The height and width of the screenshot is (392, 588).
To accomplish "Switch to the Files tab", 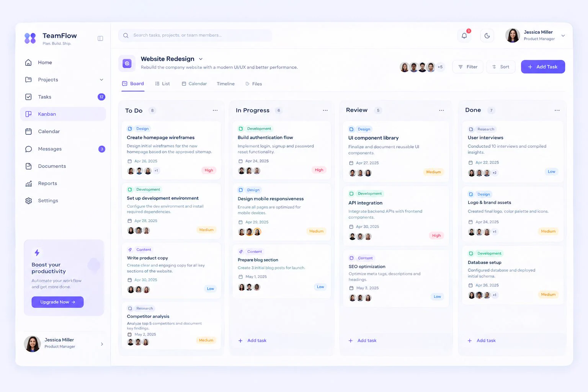I will tap(253, 84).
